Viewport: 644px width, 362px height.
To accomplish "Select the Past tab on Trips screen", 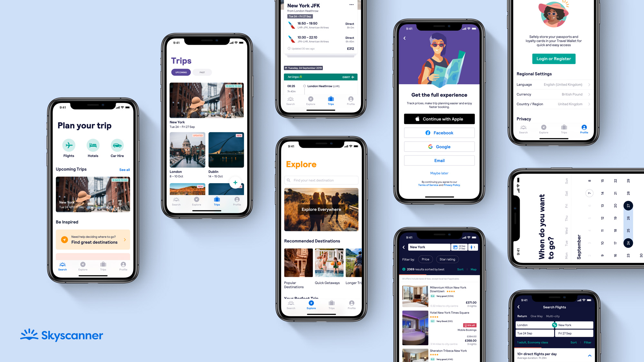I will [x=202, y=72].
